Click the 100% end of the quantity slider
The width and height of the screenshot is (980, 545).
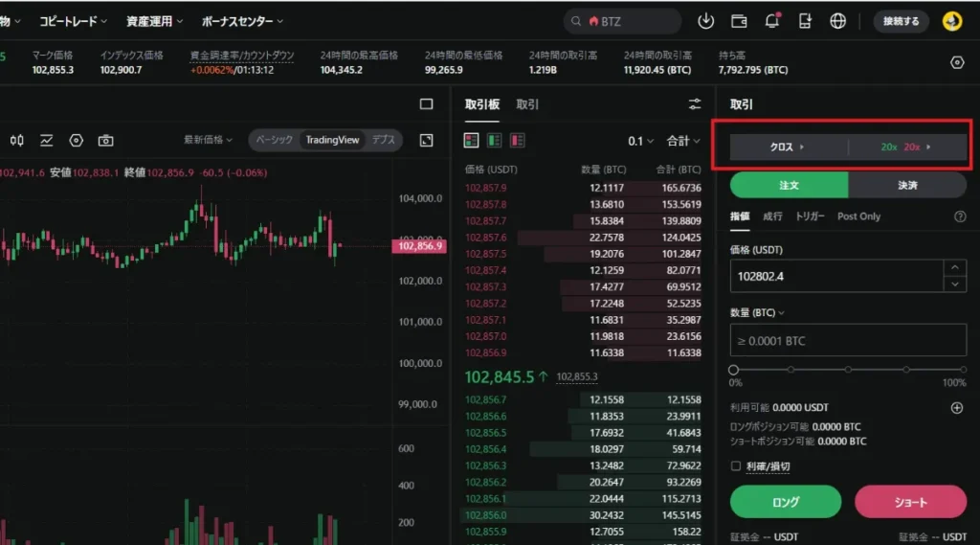960,369
